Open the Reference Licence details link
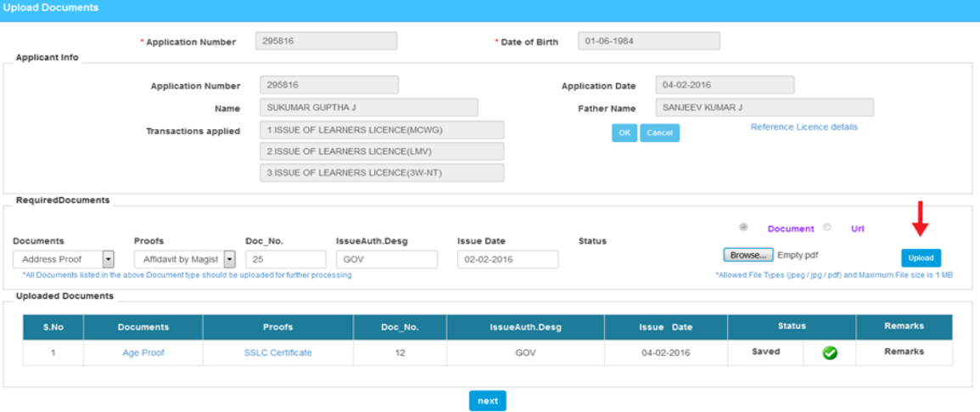 (x=804, y=127)
